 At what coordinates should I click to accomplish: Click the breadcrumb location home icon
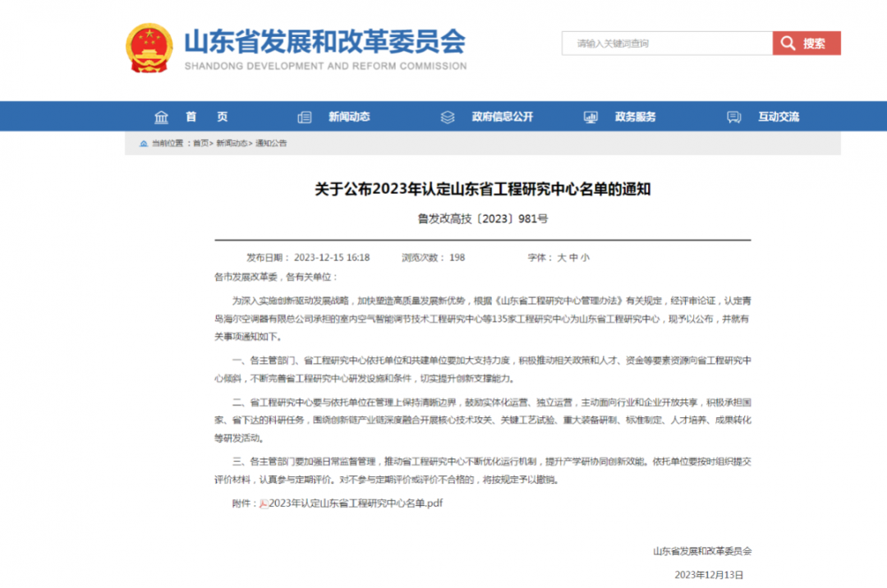pos(144,144)
